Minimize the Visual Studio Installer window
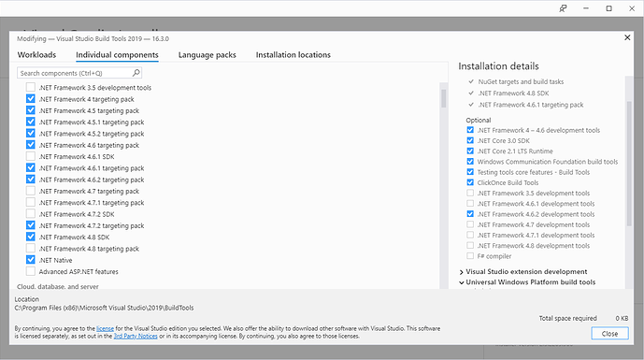The height and width of the screenshot is (360, 644). 586,8
